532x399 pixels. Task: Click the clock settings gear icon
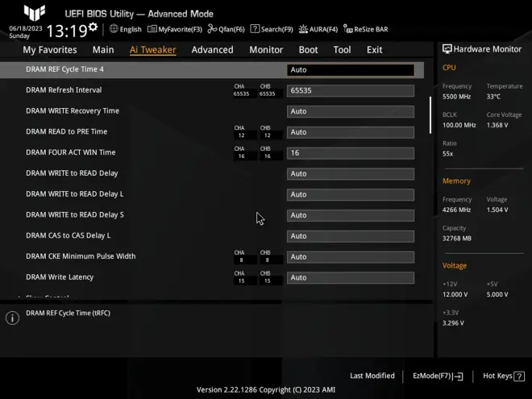coord(93,27)
